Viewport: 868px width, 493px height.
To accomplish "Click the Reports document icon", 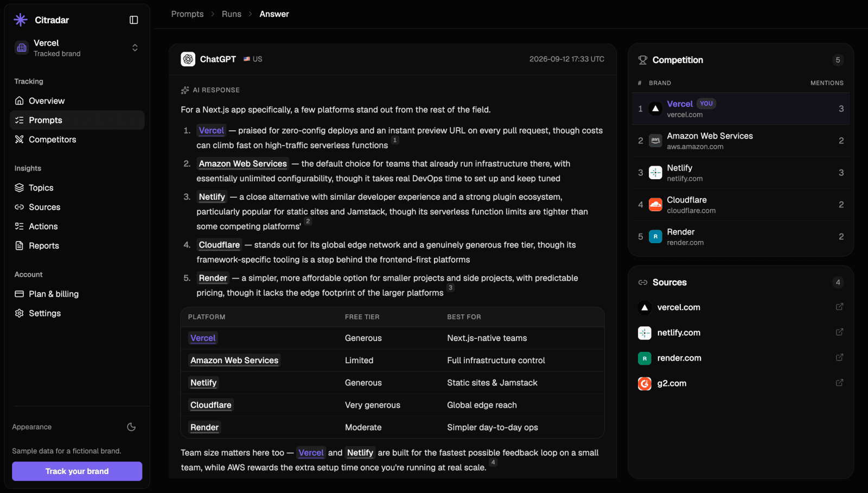I will click(x=20, y=245).
